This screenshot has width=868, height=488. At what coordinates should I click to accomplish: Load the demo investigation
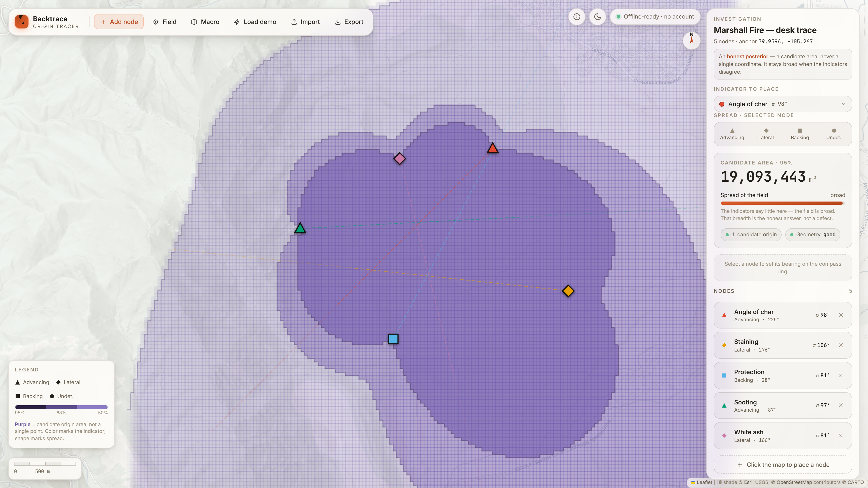255,22
